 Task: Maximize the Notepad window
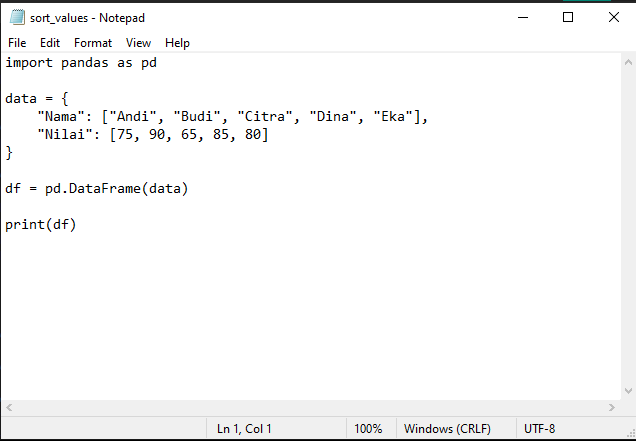click(568, 17)
